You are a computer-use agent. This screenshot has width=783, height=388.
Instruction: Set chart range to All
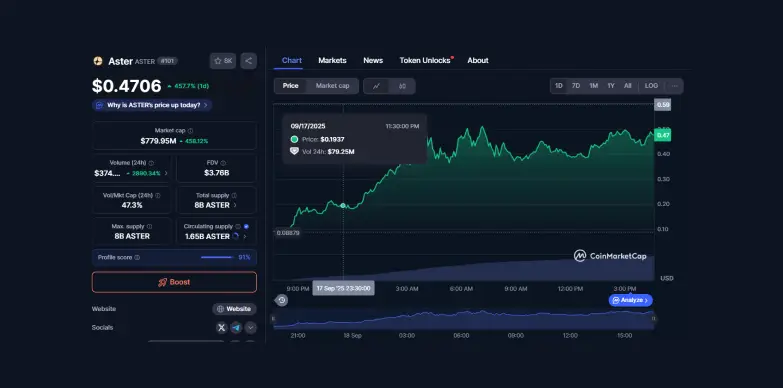(628, 86)
